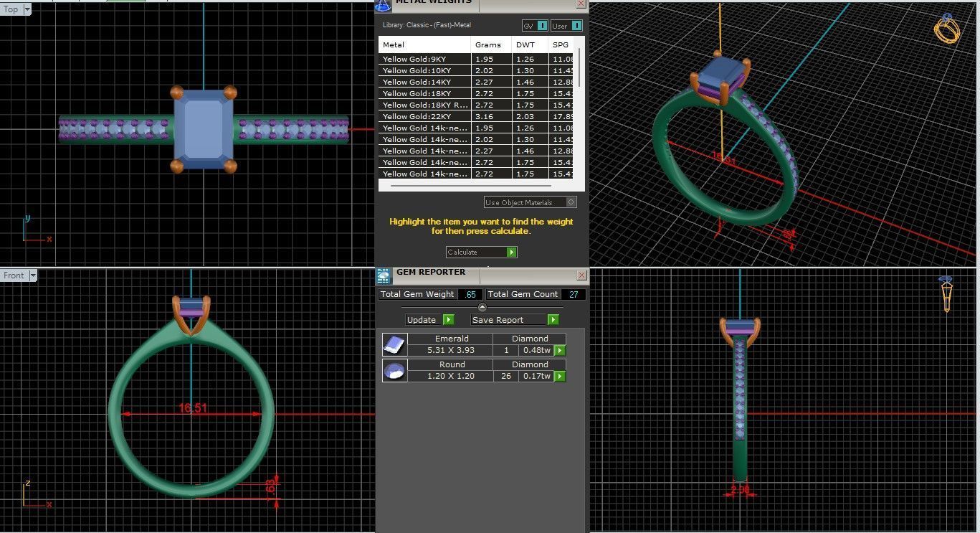Close the Gem Reporter panel
This screenshot has height=533, width=980.
click(x=582, y=275)
